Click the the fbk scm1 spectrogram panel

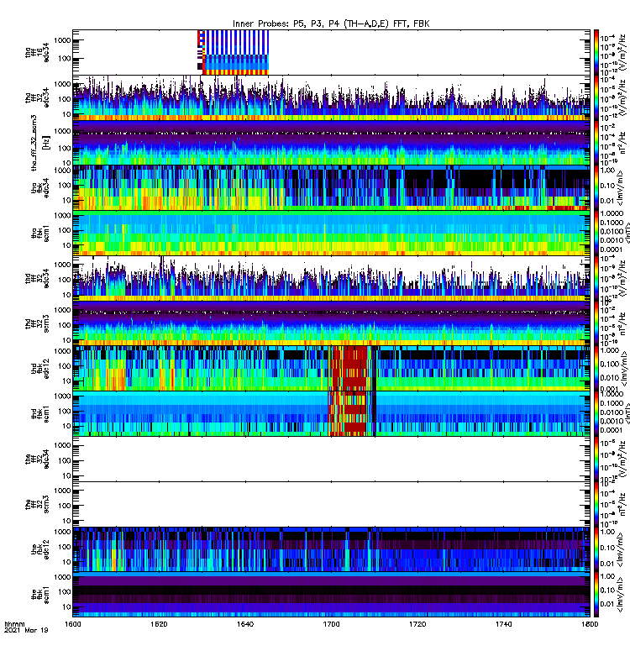point(331,595)
